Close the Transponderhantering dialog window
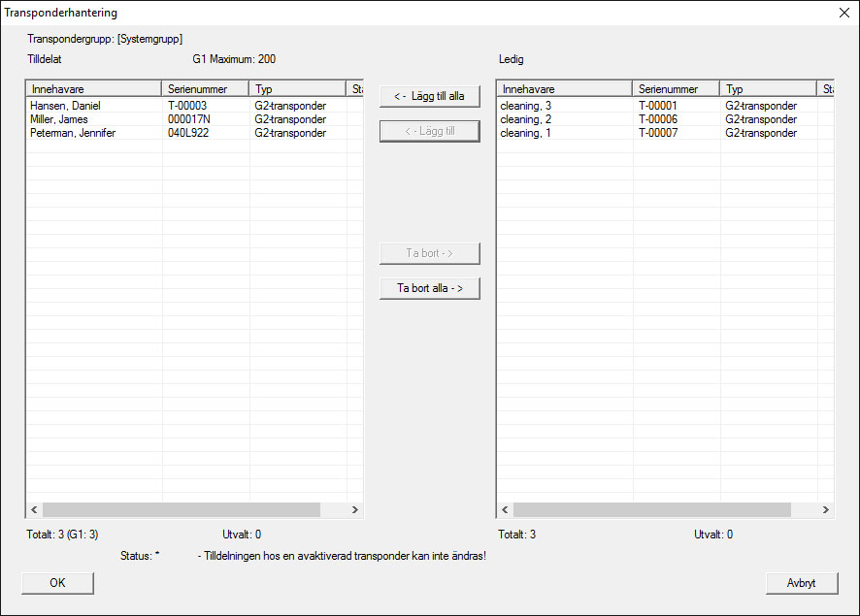 coord(843,13)
